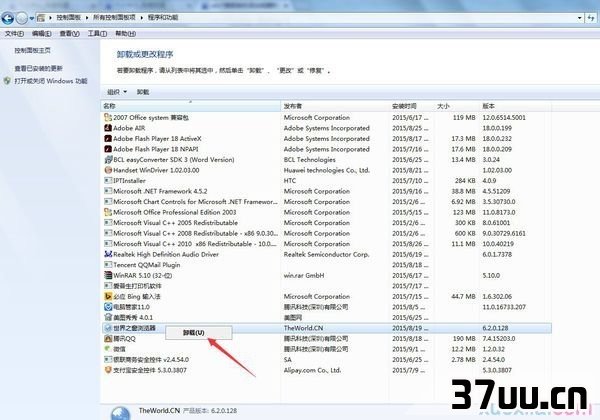Select 爱普生打印机软件 row
The image size is (600, 420).
327,286
